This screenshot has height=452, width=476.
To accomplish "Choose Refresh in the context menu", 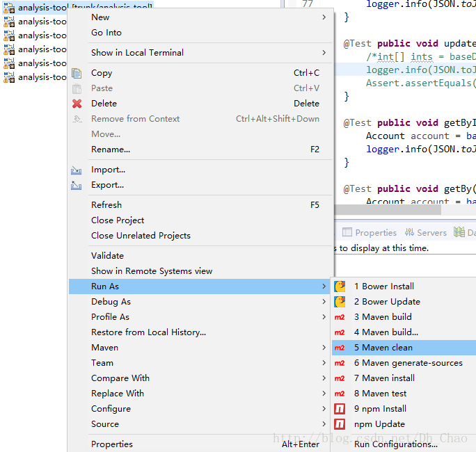I will [200, 205].
